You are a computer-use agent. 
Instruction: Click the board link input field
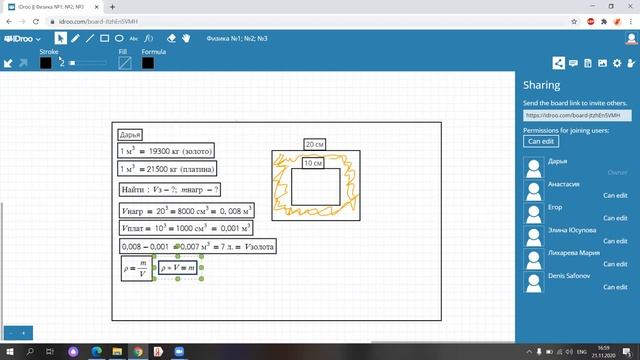tap(577, 116)
